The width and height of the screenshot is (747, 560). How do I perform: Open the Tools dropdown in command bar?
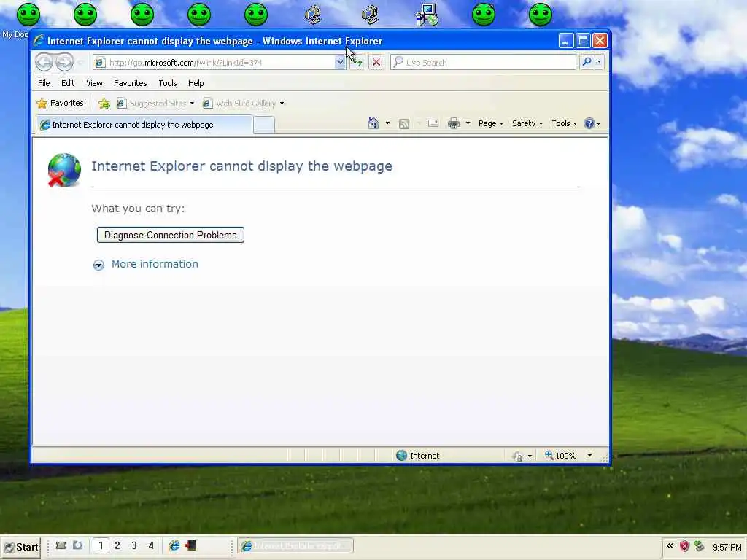564,123
